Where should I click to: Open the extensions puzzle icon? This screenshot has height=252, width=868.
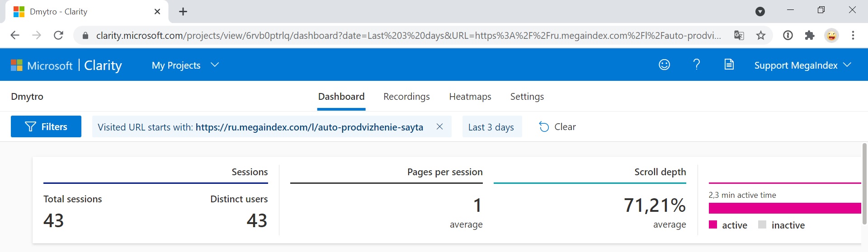[810, 35]
